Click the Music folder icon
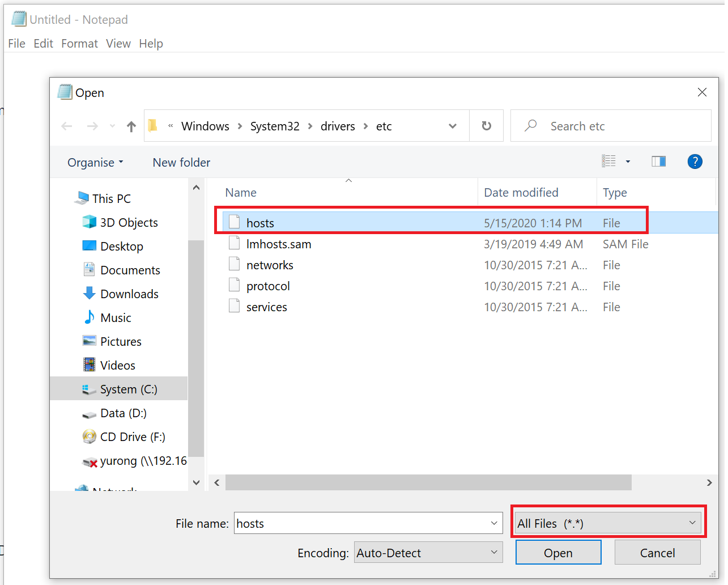728x585 pixels. click(90, 317)
